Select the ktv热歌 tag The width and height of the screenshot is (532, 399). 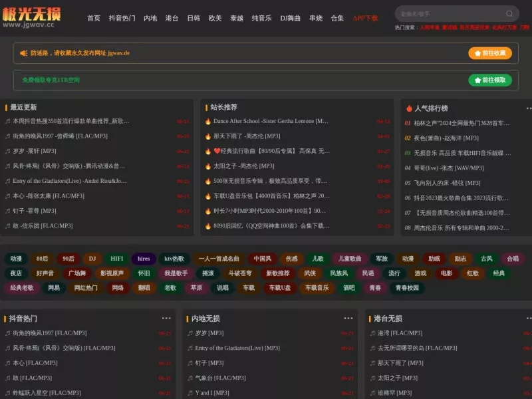pyautogui.click(x=174, y=259)
